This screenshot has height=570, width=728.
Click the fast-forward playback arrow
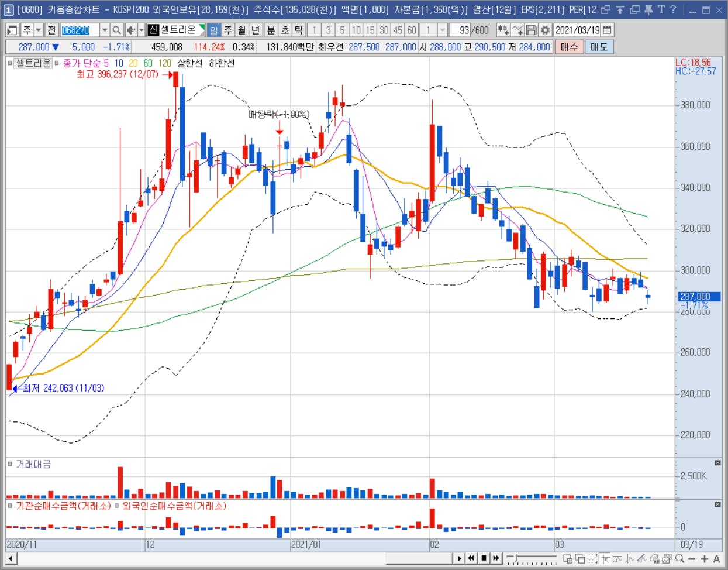pos(496,558)
